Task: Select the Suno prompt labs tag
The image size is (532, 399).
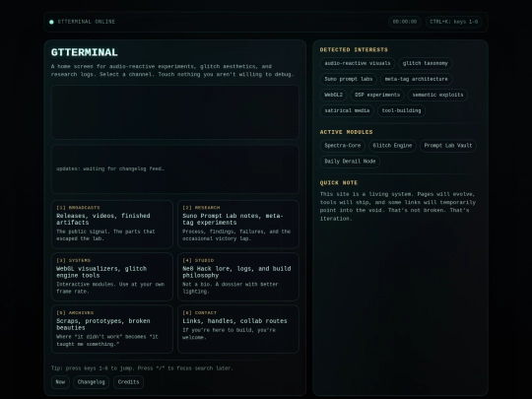Action: 349,79
